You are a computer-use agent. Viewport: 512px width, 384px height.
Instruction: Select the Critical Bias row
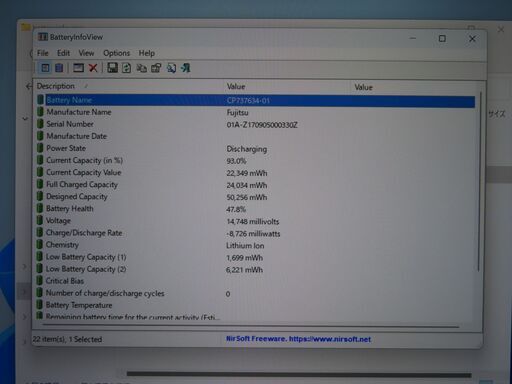(x=255, y=281)
